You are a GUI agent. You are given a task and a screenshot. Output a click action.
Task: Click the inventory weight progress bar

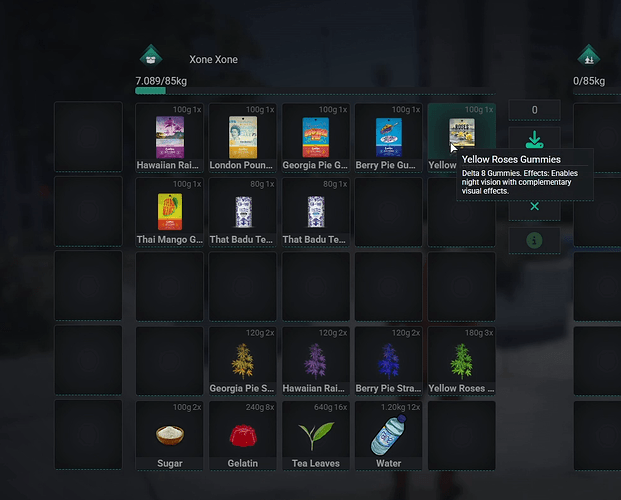pyautogui.click(x=315, y=91)
